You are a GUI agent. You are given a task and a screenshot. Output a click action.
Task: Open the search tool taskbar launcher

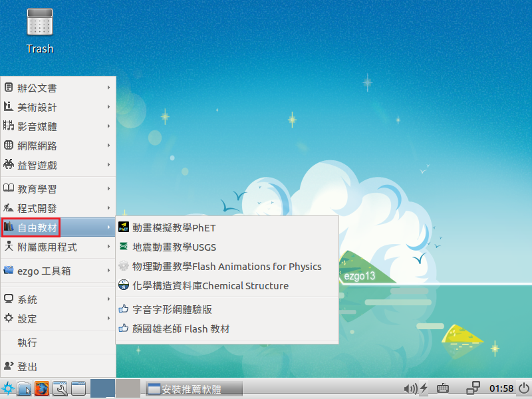60,388
